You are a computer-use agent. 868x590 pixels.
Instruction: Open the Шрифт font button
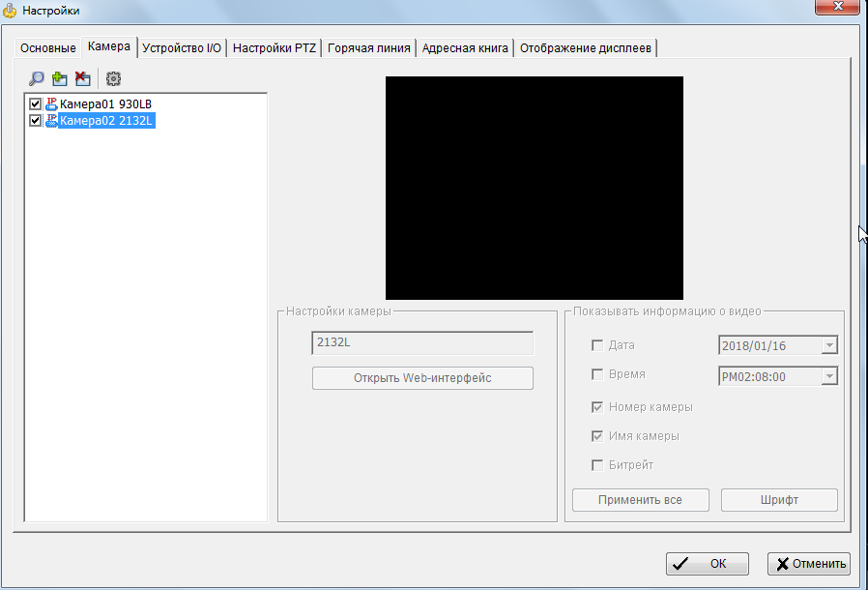point(779,500)
